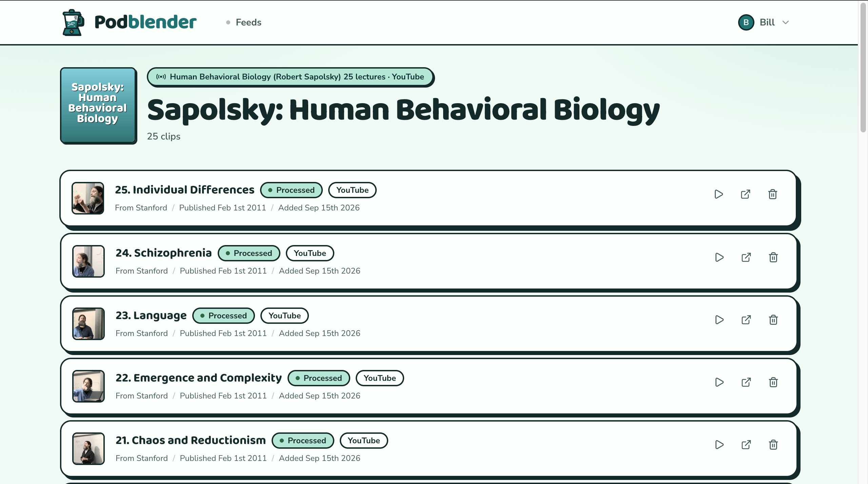Open 23. Language external link icon
Viewport: 868px width, 484px height.
[746, 320]
